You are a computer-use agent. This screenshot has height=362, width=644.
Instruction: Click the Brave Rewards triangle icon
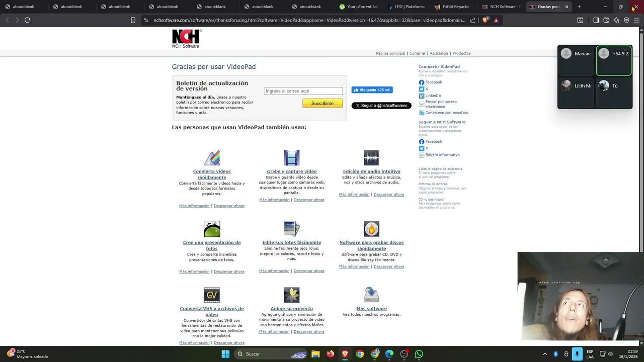496,20
